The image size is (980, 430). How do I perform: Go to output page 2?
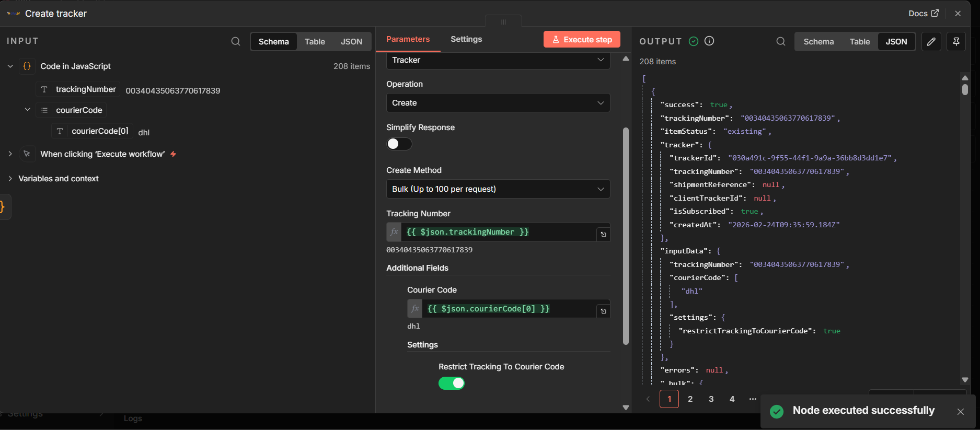[x=690, y=399]
